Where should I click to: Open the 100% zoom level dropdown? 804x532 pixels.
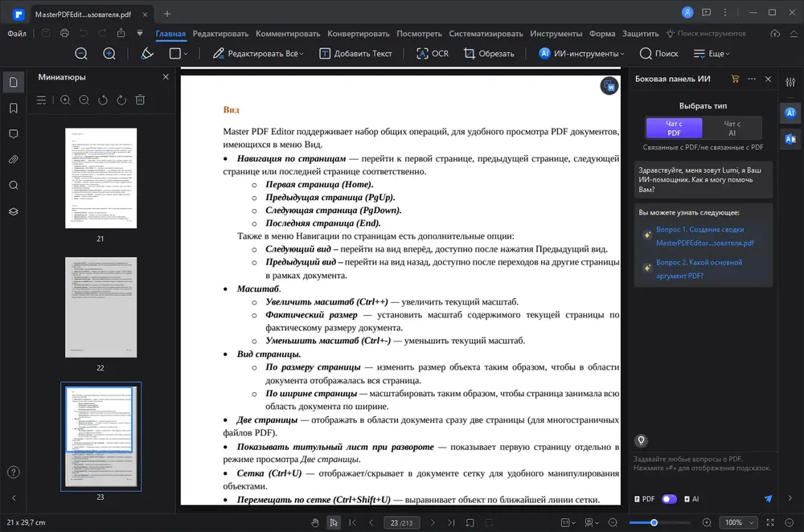(x=738, y=522)
